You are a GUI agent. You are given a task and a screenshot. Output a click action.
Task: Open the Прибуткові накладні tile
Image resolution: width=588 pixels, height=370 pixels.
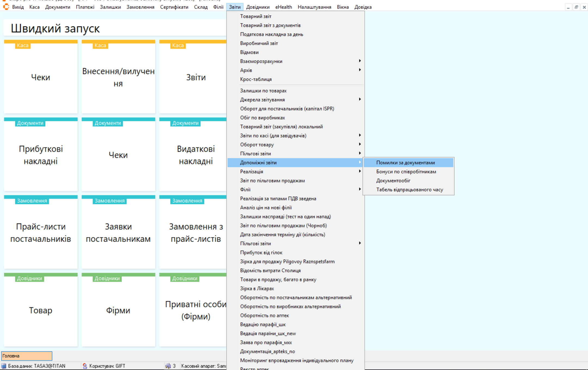pyautogui.click(x=41, y=155)
